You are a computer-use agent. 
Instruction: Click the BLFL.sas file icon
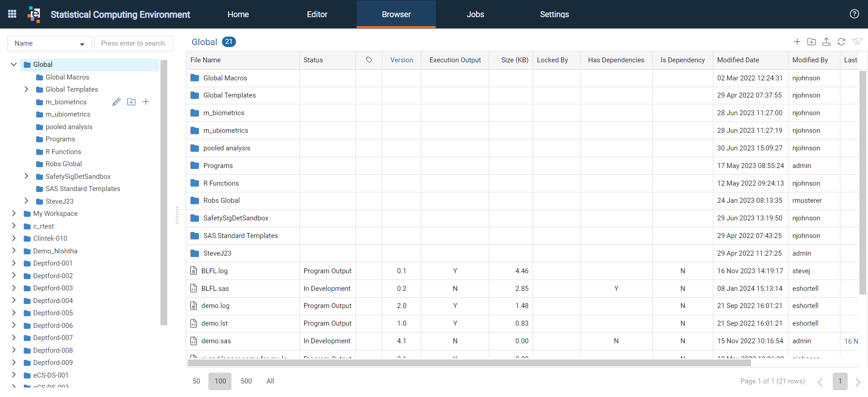[193, 289]
